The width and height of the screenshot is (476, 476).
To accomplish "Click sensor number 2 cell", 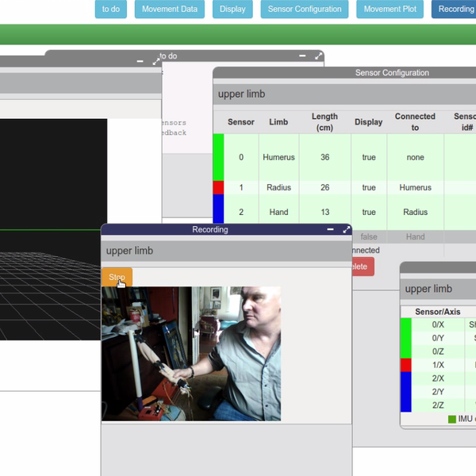I will (241, 212).
